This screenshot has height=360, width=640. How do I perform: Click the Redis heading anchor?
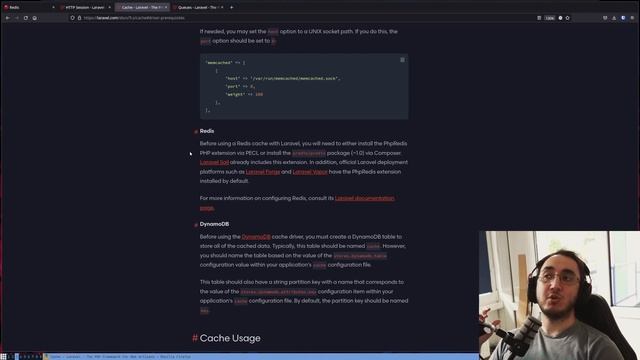click(x=196, y=131)
